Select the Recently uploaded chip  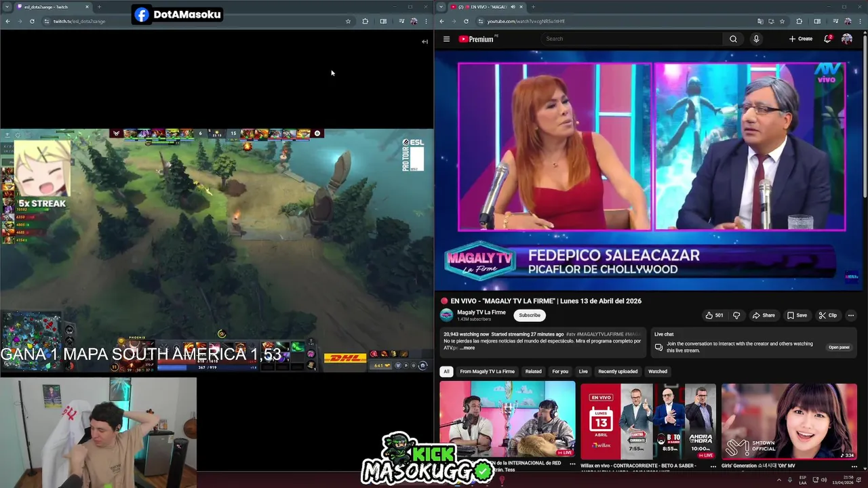618,371
